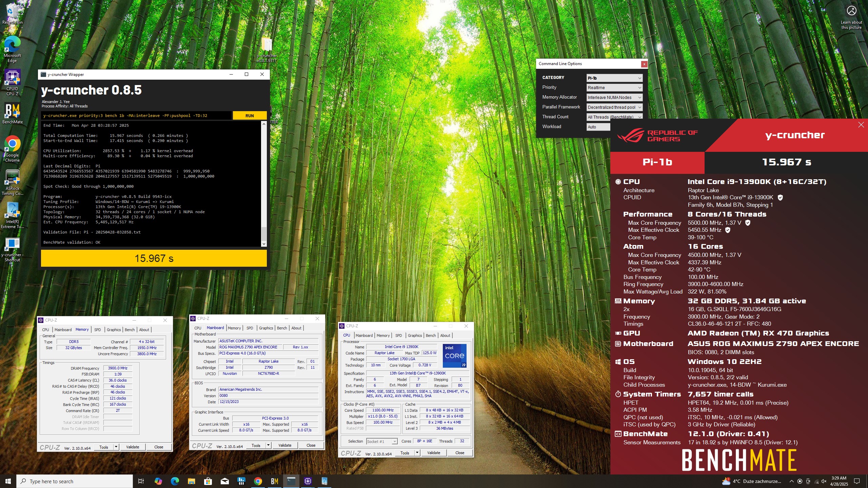Open the Workload dropdown set to Auto
Image resolution: width=868 pixels, height=488 pixels.
[x=598, y=127]
